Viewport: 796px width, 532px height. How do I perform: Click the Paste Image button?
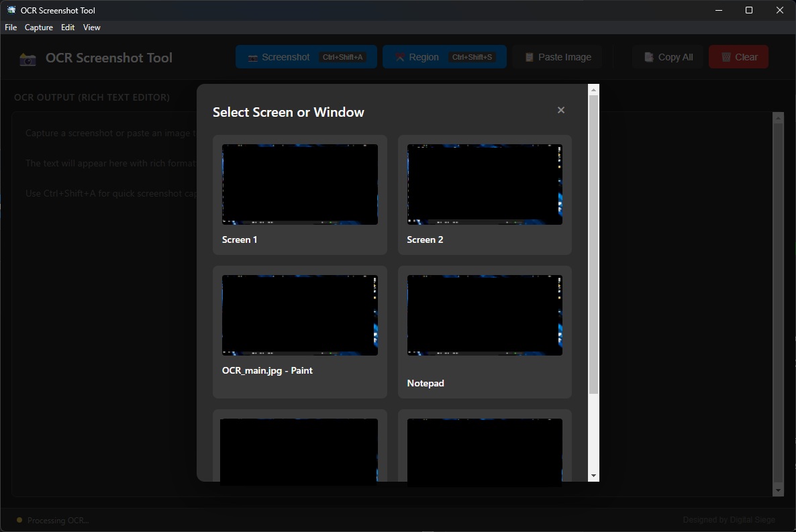(x=558, y=57)
